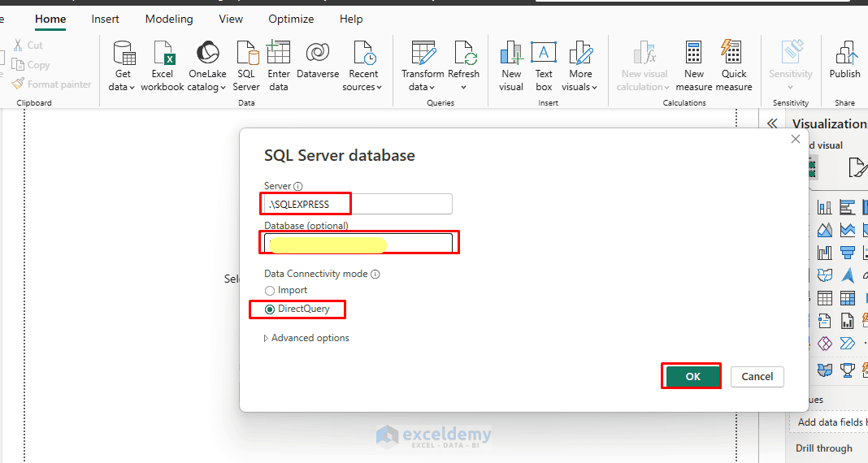The width and height of the screenshot is (868, 463).
Task: Open the Recent sources dropdown arrow
Action: (380, 88)
